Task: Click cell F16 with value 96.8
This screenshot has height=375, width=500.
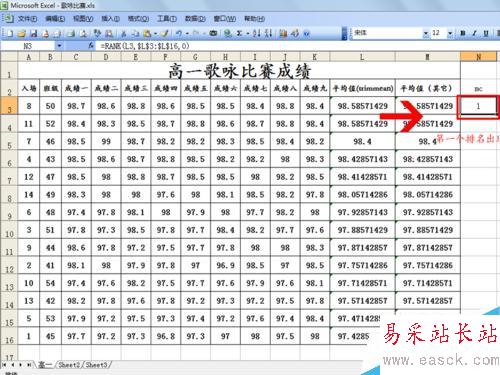Action: [166, 336]
